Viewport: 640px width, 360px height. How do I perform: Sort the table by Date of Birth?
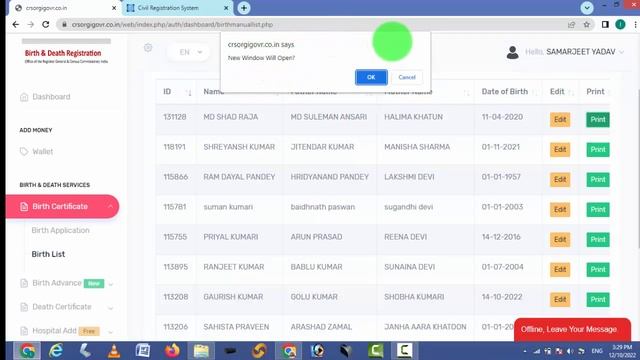tap(509, 92)
